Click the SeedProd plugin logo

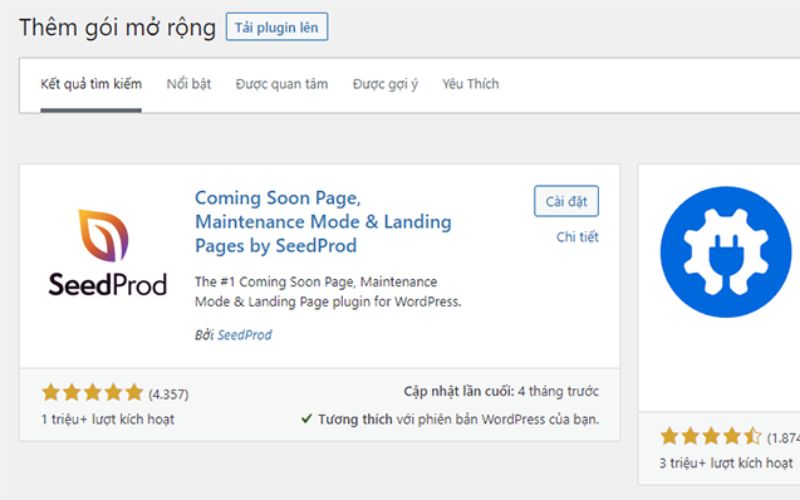[x=108, y=253]
